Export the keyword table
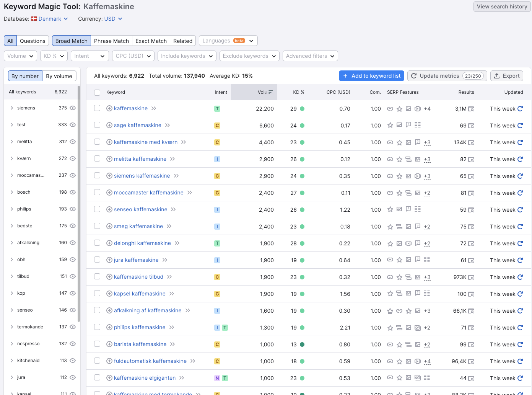532x395 pixels. point(507,76)
